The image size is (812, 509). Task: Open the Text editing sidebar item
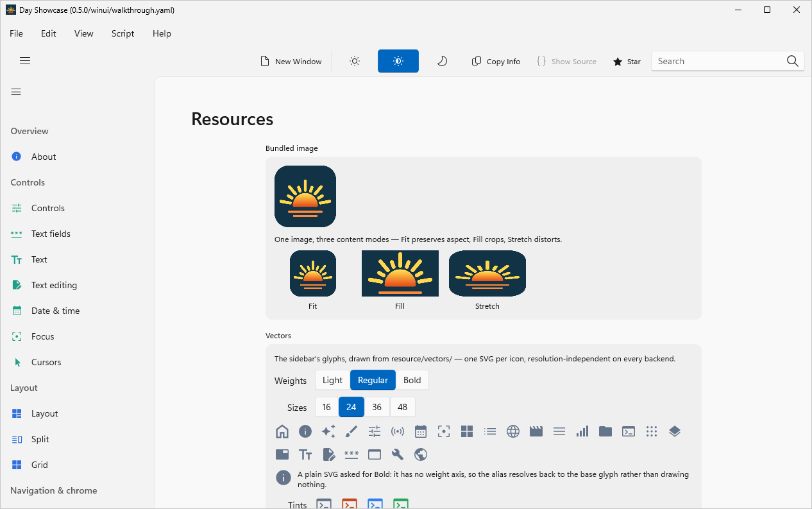tap(78, 285)
